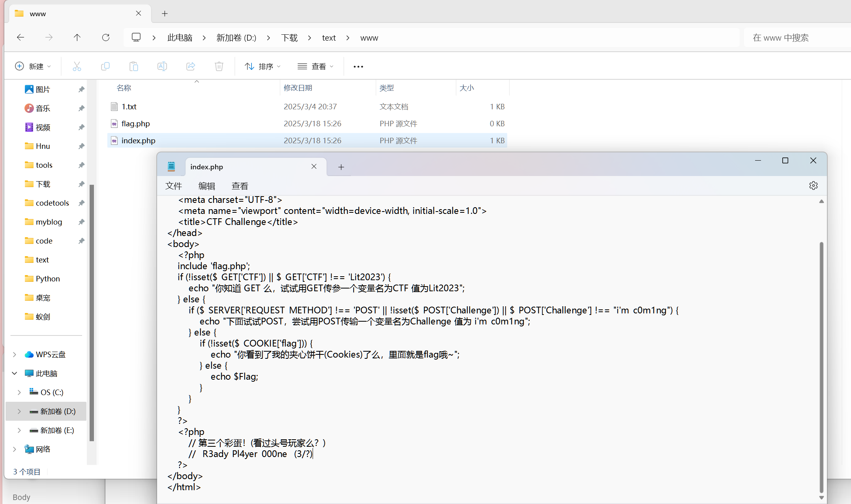Image resolution: width=851 pixels, height=504 pixels.
Task: Unpin the tools folder from quick access
Action: click(81, 165)
